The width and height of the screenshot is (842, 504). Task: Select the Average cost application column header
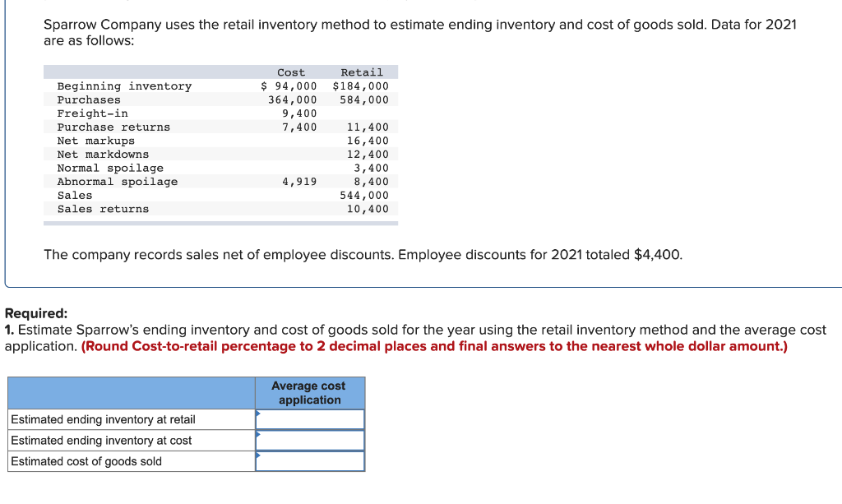pyautogui.click(x=309, y=393)
